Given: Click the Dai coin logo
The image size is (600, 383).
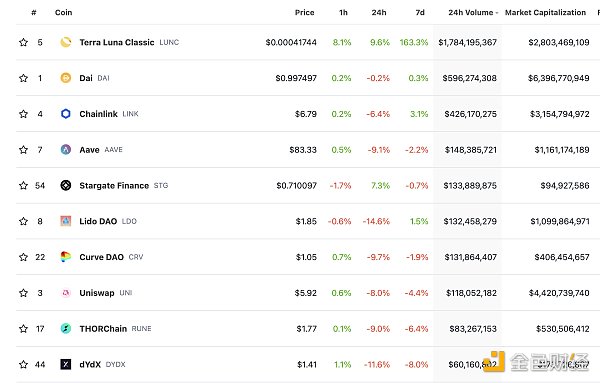Looking at the screenshot, I should [x=66, y=78].
